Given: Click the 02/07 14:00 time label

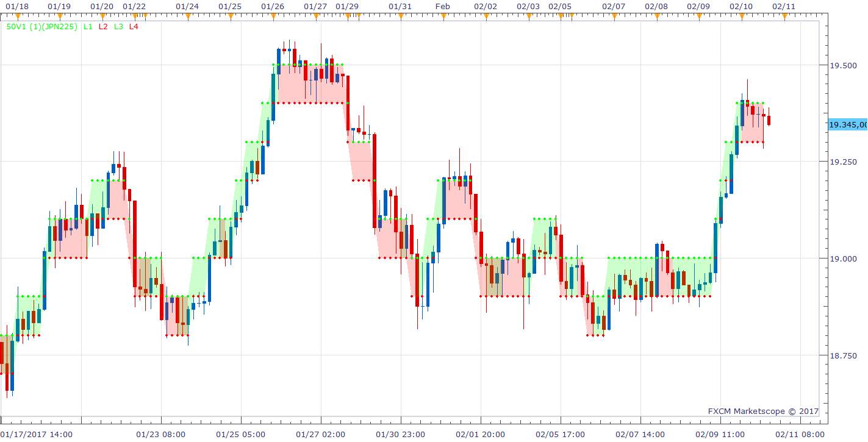Looking at the screenshot, I should [x=640, y=434].
